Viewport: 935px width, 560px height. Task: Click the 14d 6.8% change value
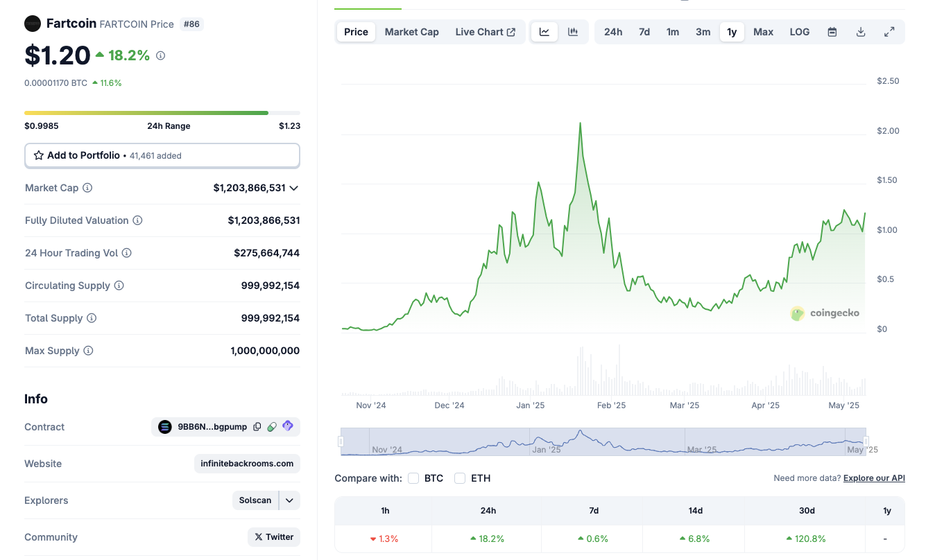click(x=695, y=539)
